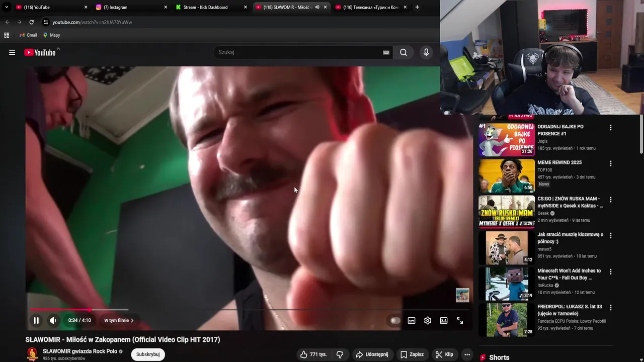This screenshot has height=362, width=644.
Task: Close the Stream - Kick Dashboard tab
Action: click(x=246, y=7)
